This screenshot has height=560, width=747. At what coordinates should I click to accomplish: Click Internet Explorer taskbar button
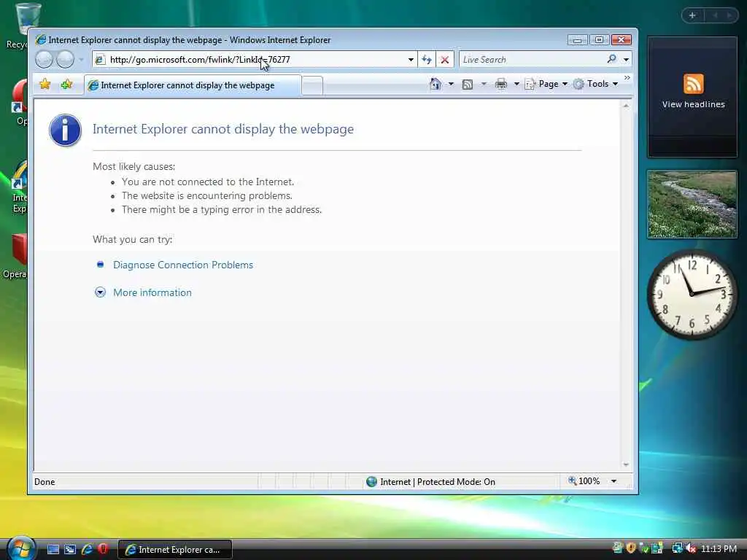point(174,550)
